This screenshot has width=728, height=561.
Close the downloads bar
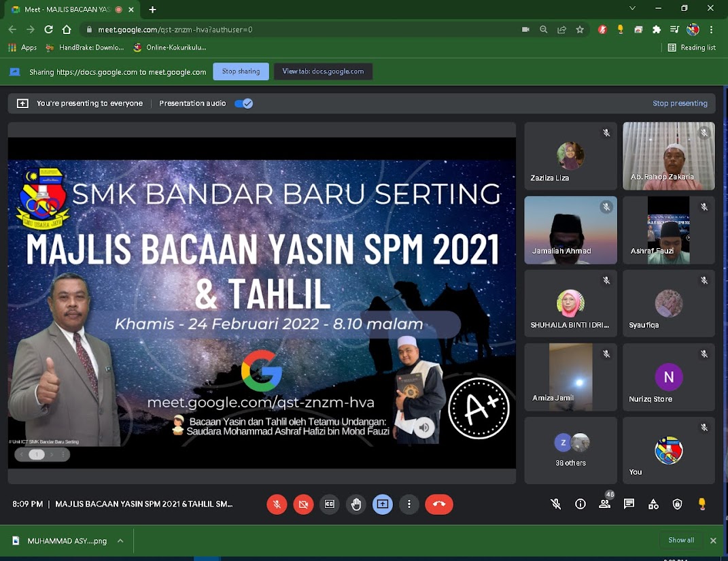pos(713,541)
